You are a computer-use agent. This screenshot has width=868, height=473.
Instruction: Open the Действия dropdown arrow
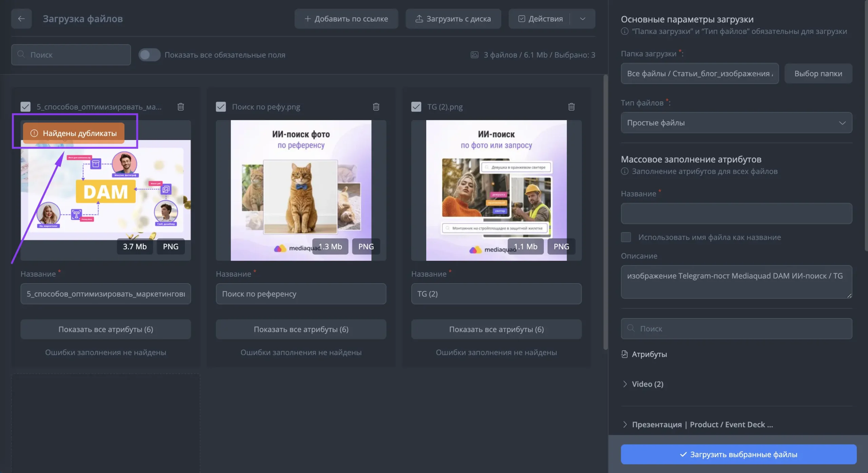point(583,19)
